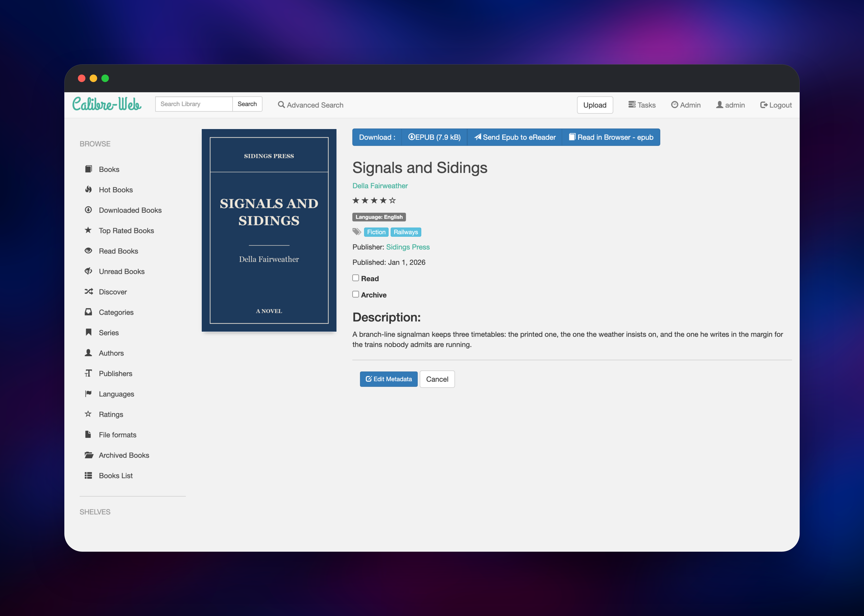Click the Languages flag icon
Viewport: 864px width, 616px height.
pos(88,394)
